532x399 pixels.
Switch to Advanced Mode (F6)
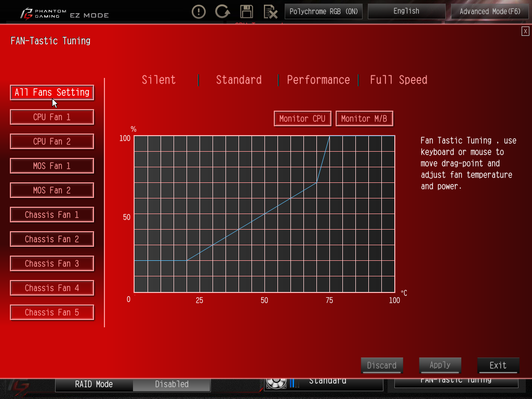(x=490, y=11)
